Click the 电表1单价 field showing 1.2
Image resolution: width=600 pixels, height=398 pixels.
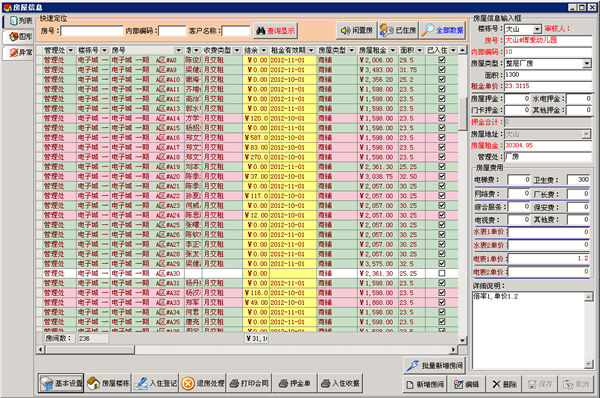548,259
